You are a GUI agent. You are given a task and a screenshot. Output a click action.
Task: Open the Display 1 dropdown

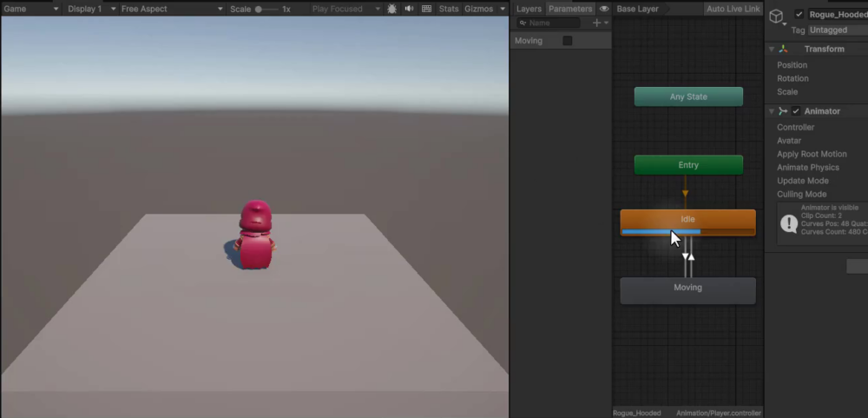tap(91, 9)
